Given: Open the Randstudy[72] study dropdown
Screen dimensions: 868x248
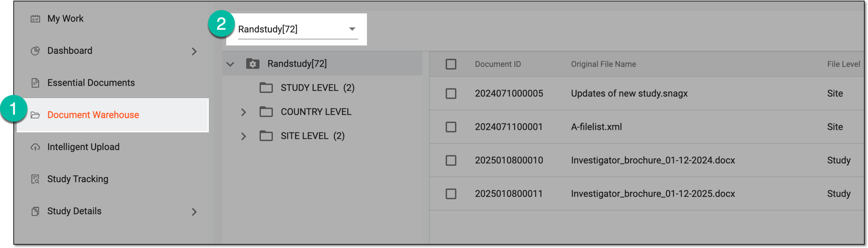Looking at the screenshot, I should click(298, 29).
